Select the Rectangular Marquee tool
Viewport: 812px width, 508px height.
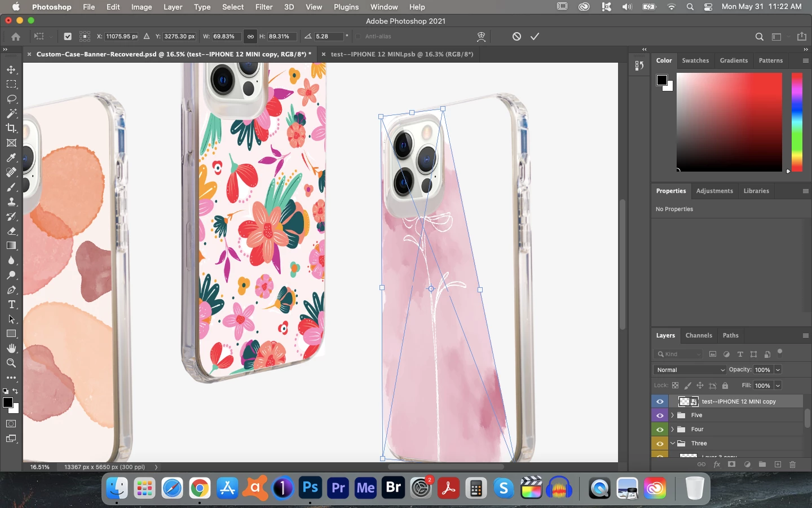point(11,84)
